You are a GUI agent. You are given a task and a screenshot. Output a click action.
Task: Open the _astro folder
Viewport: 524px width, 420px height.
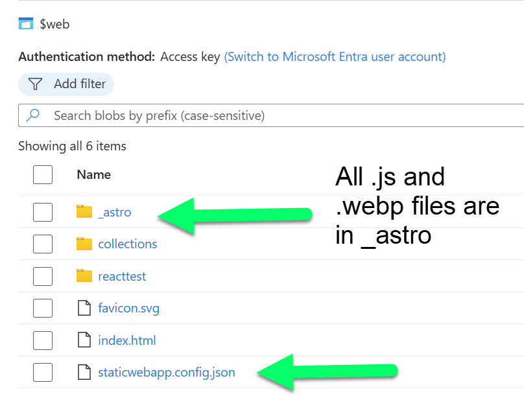coord(115,211)
